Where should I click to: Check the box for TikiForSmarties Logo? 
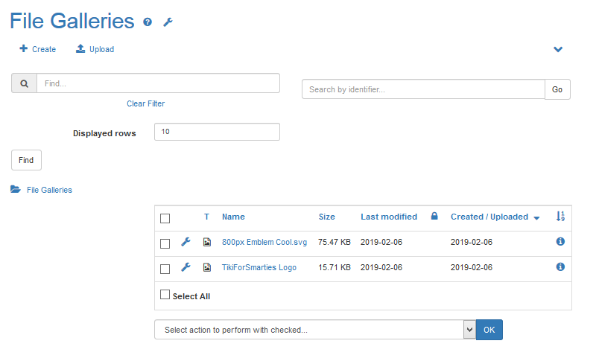[165, 268]
